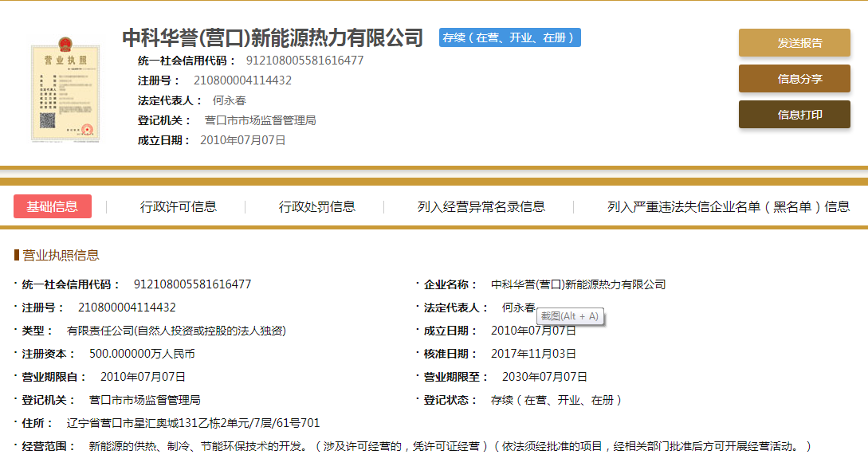Click the 发送报告 button

tap(795, 42)
